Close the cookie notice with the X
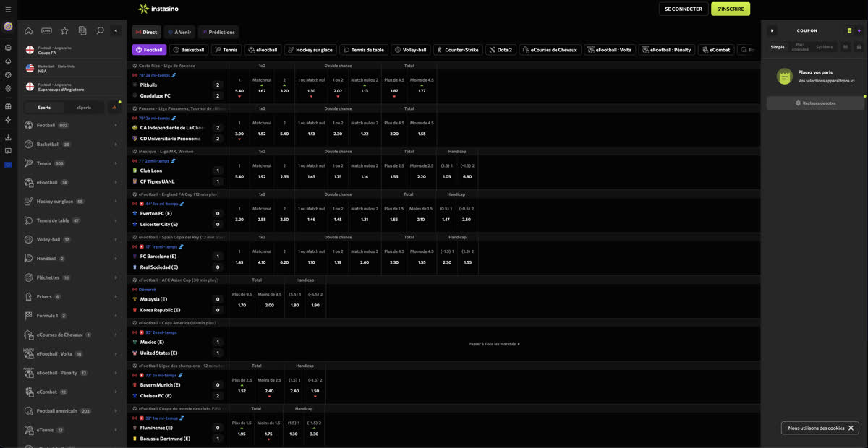Image resolution: width=868 pixels, height=448 pixels. (x=851, y=428)
